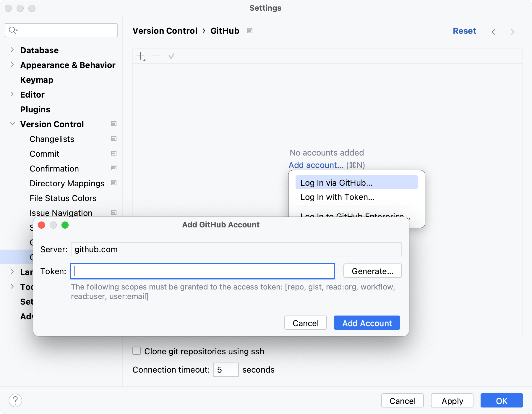Viewport: 532px width, 414px height.
Task: Select Log In via GitHub option
Action: 336,182
